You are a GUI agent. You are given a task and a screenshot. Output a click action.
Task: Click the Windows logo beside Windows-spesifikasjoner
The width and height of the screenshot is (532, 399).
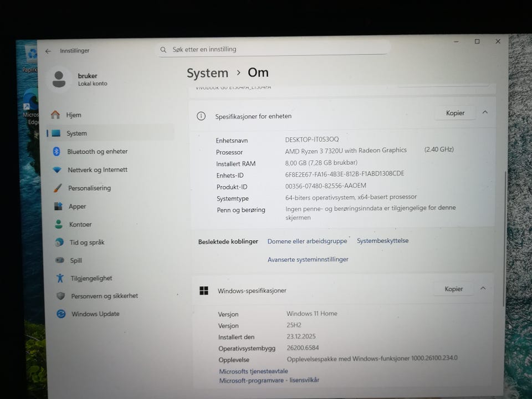(x=204, y=290)
